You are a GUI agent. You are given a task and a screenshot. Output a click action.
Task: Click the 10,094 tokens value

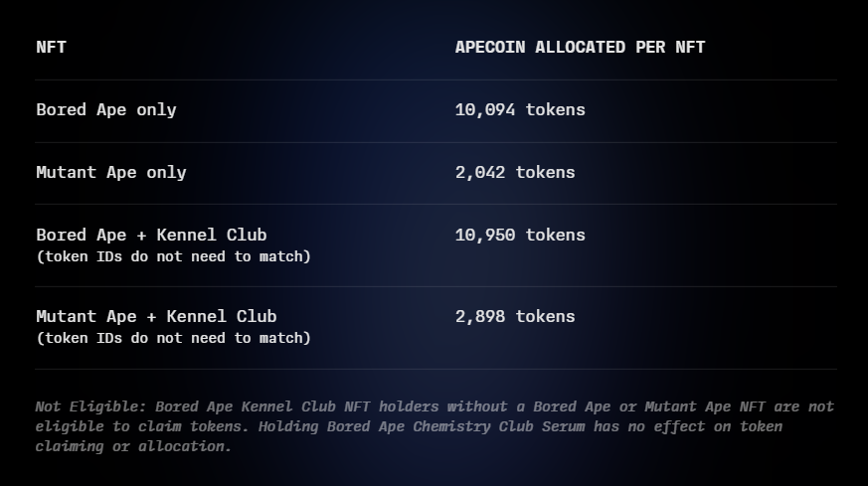pos(520,109)
